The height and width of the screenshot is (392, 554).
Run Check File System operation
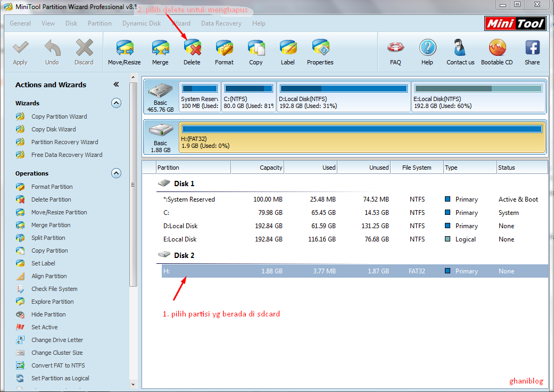click(x=54, y=289)
